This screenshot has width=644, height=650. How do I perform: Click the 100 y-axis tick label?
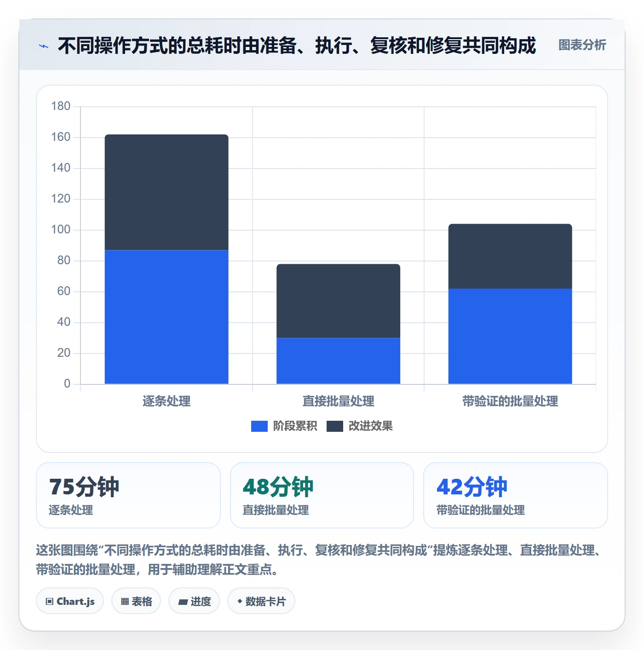click(61, 230)
